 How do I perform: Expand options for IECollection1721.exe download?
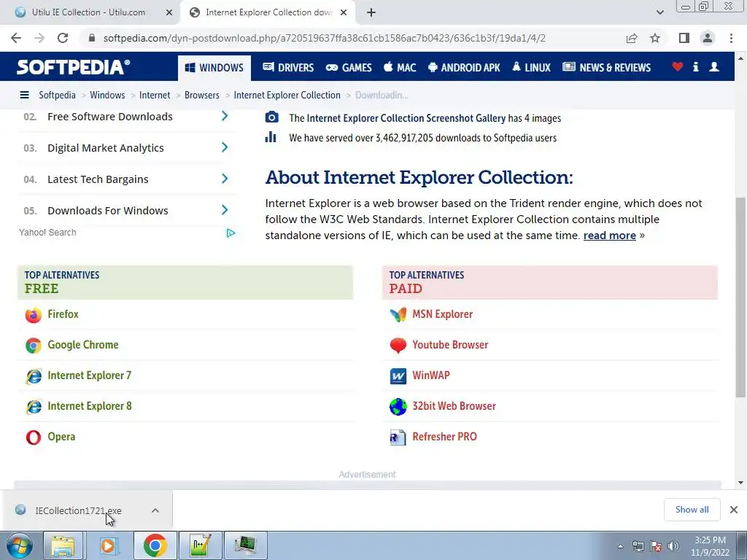[155, 510]
